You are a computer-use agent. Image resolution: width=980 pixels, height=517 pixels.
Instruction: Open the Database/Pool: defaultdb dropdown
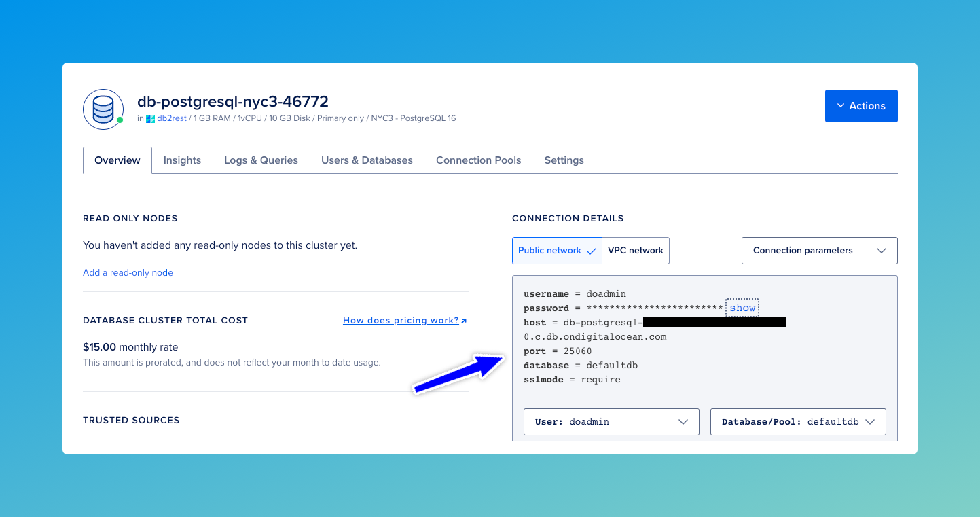click(x=798, y=421)
